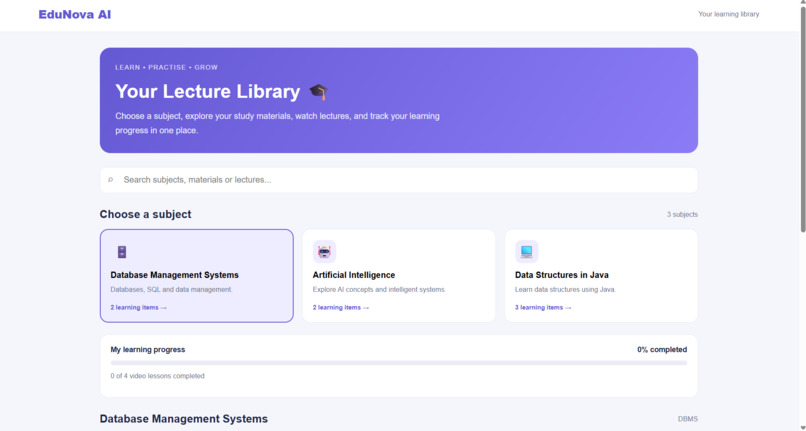This screenshot has width=806, height=431.
Task: Open the Your learning library link
Action: click(728, 14)
